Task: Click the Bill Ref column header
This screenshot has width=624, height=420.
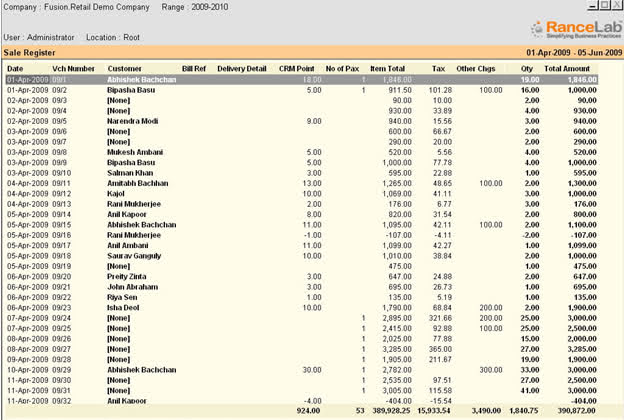Action: pos(194,68)
